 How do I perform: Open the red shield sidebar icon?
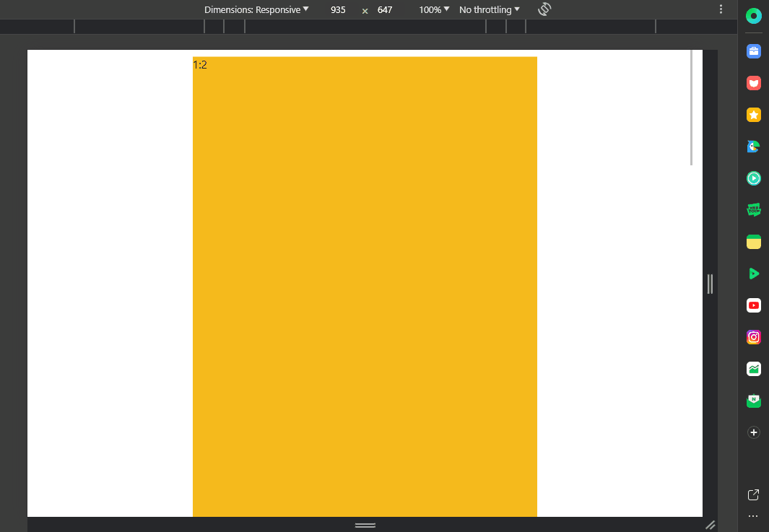pyautogui.click(x=753, y=83)
